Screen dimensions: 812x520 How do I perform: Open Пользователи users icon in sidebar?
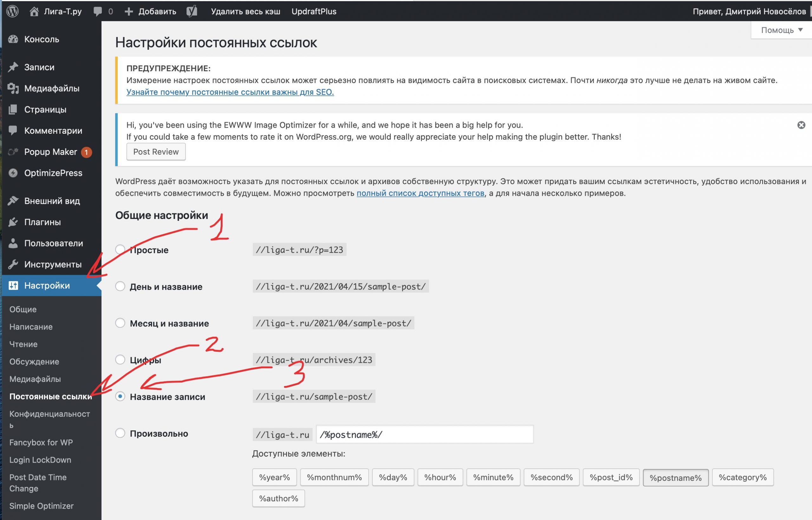(13, 243)
